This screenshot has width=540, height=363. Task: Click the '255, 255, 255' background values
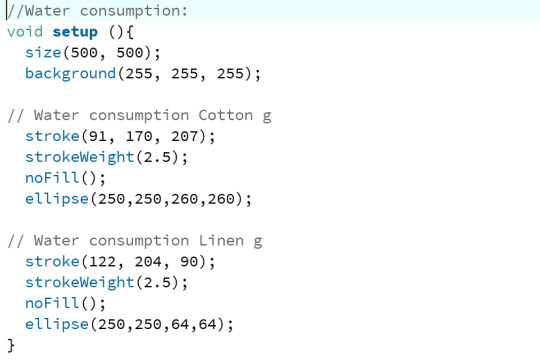[184, 74]
